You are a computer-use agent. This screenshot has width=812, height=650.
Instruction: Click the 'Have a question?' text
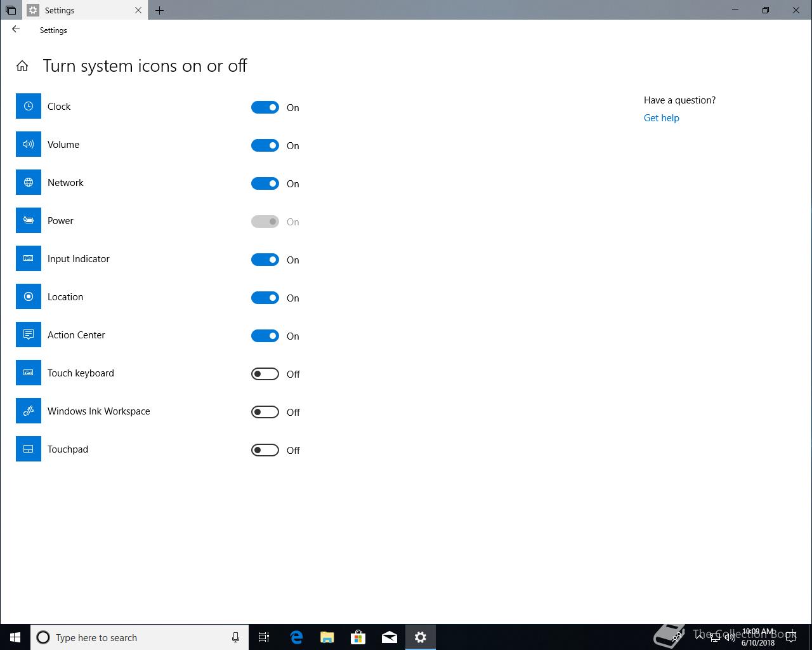click(679, 100)
